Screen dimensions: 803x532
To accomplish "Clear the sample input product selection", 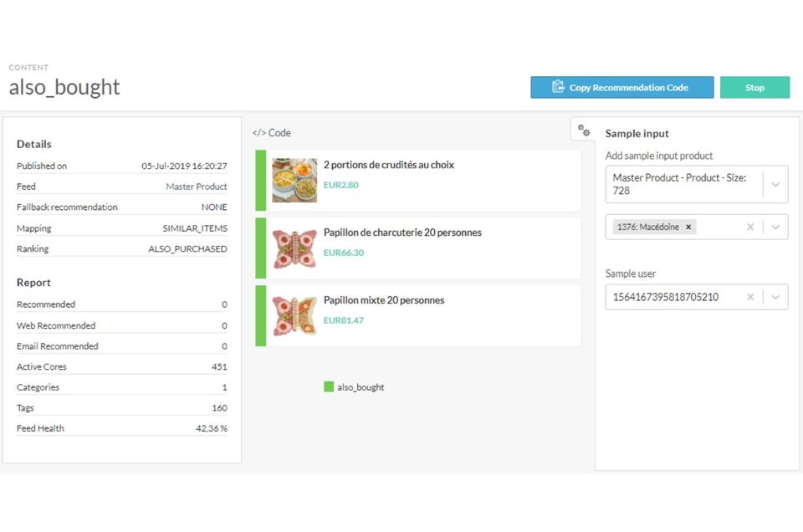I will (750, 227).
